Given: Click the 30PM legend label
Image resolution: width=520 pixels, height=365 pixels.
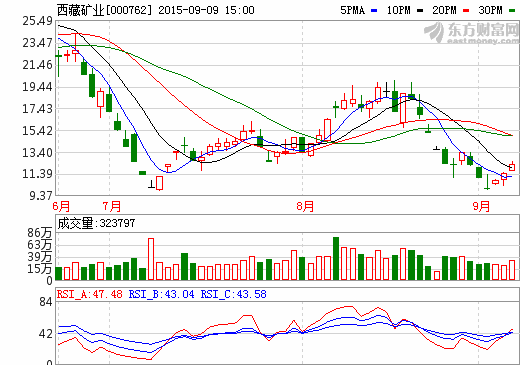Looking at the screenshot, I should tap(490, 10).
